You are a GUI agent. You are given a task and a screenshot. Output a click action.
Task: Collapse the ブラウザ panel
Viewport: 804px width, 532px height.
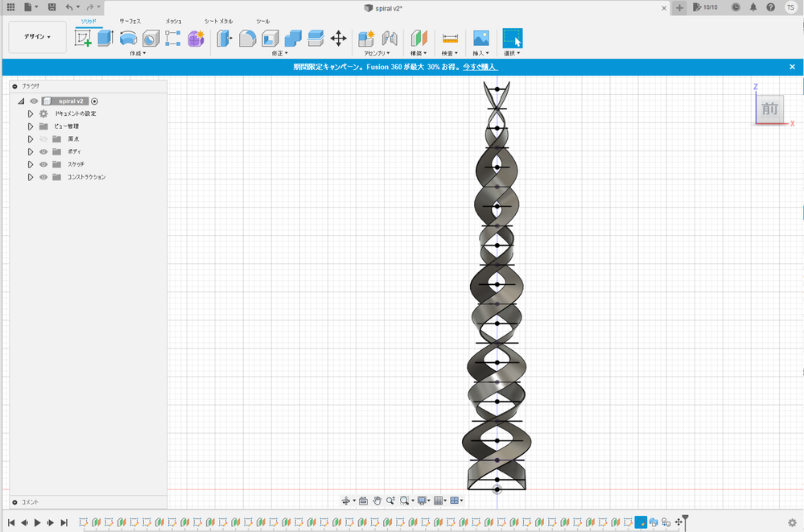14,86
